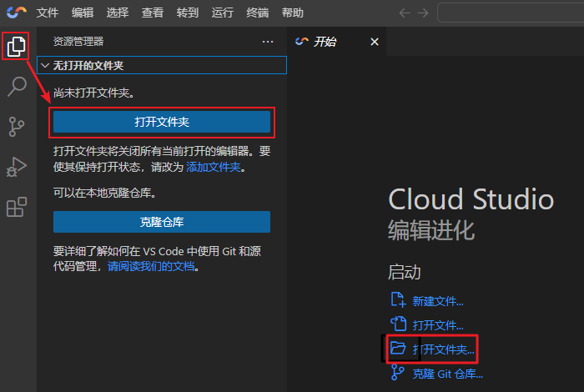Viewport: 584px width, 392px height.
Task: Open the Search view icon
Action: pyautogui.click(x=17, y=87)
